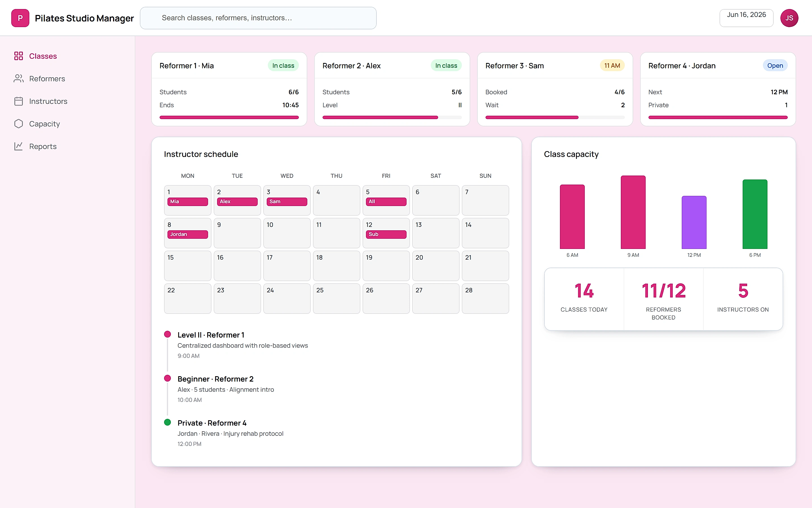Image resolution: width=812 pixels, height=508 pixels.
Task: Select the Alex event on day 2
Action: tap(237, 202)
